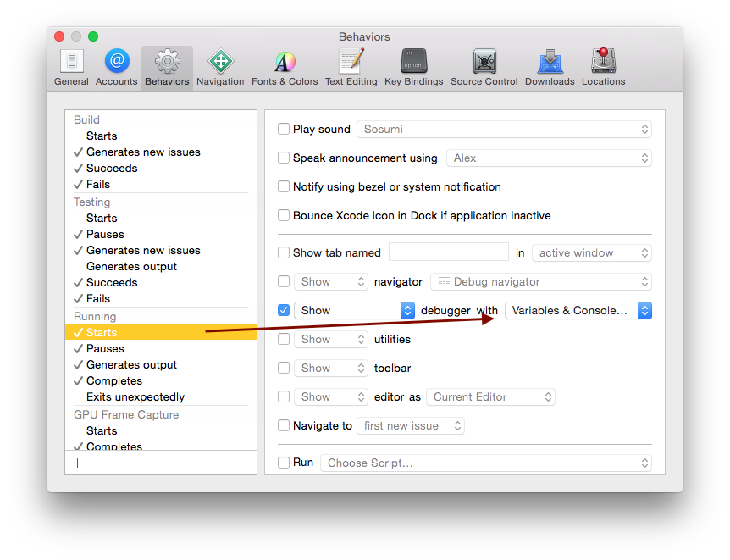Close the Behaviors preferences window
Screen dimensions: 730x560
(x=59, y=36)
